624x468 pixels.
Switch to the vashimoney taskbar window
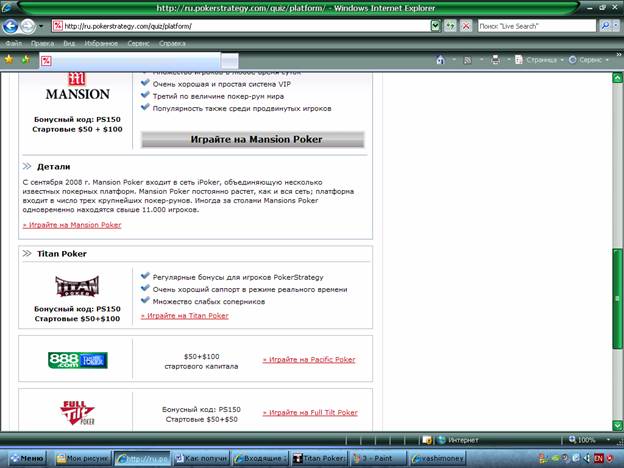[x=437, y=458]
